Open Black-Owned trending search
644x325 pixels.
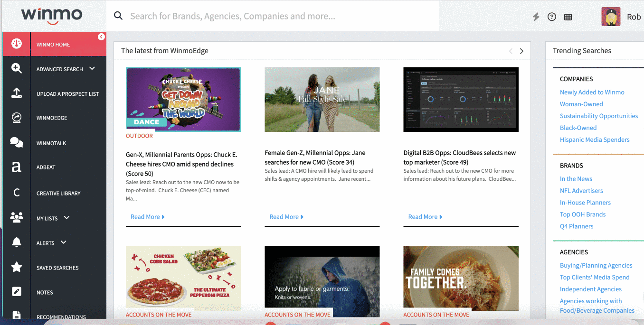point(578,128)
